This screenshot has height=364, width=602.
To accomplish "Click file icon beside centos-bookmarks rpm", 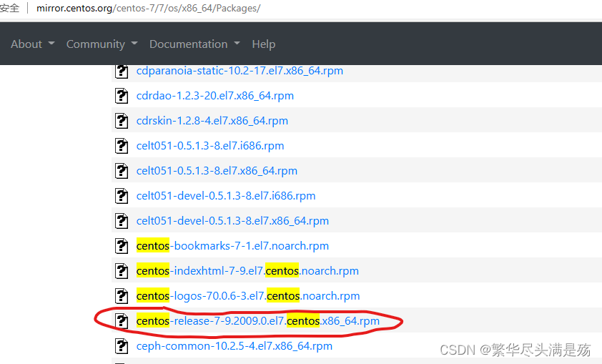I will pyautogui.click(x=122, y=246).
